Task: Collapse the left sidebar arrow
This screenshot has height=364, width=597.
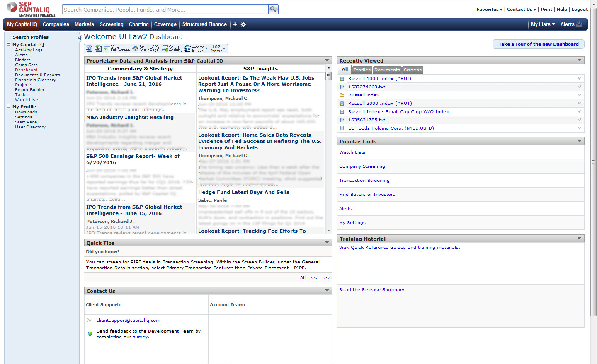Action: pos(79,38)
